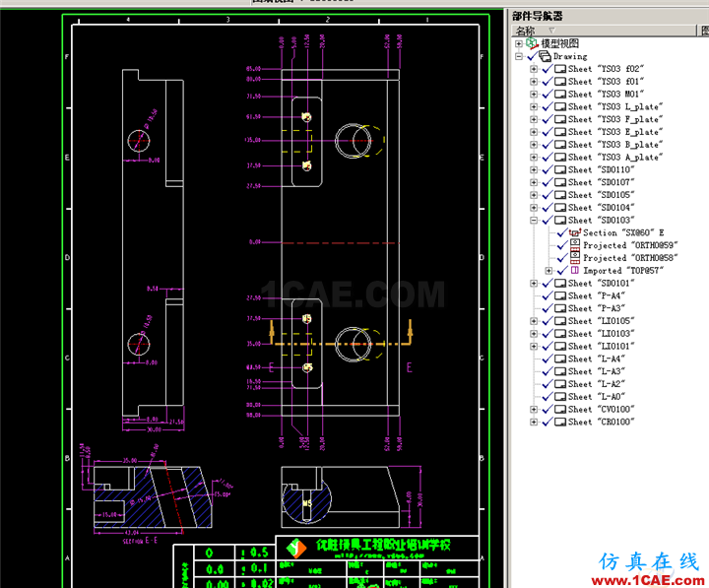
Task: Toggle the checkmark on the Drawing node
Action: point(532,56)
